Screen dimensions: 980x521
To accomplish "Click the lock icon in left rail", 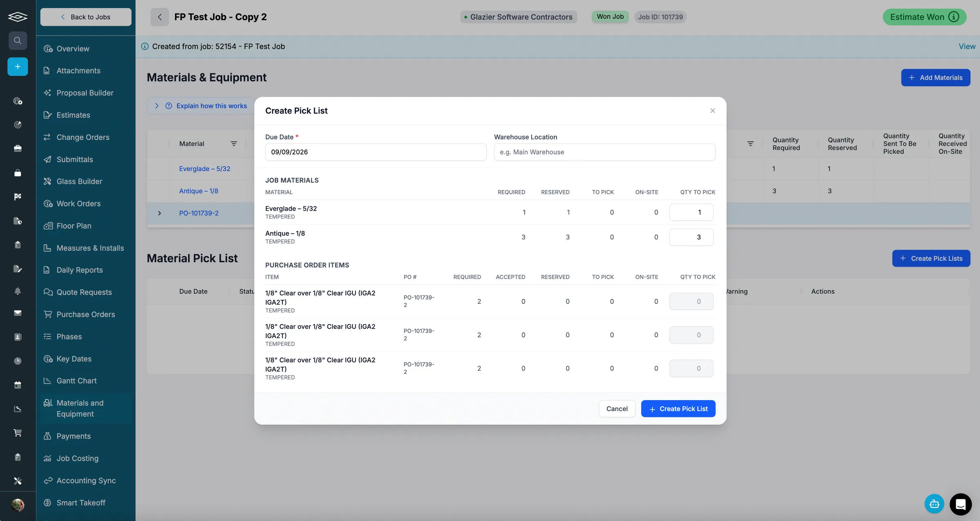I will coord(18,173).
